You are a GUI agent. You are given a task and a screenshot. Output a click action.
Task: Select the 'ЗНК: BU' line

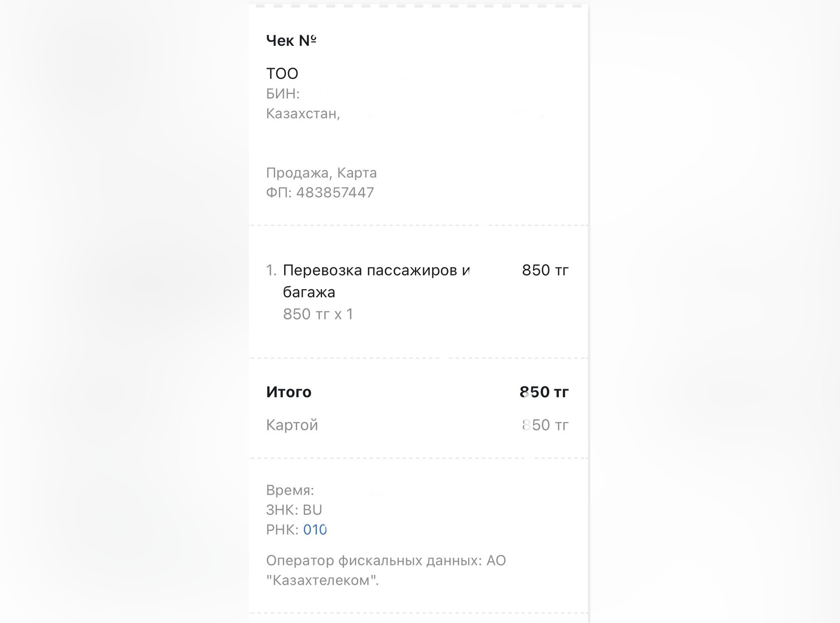[x=294, y=510]
